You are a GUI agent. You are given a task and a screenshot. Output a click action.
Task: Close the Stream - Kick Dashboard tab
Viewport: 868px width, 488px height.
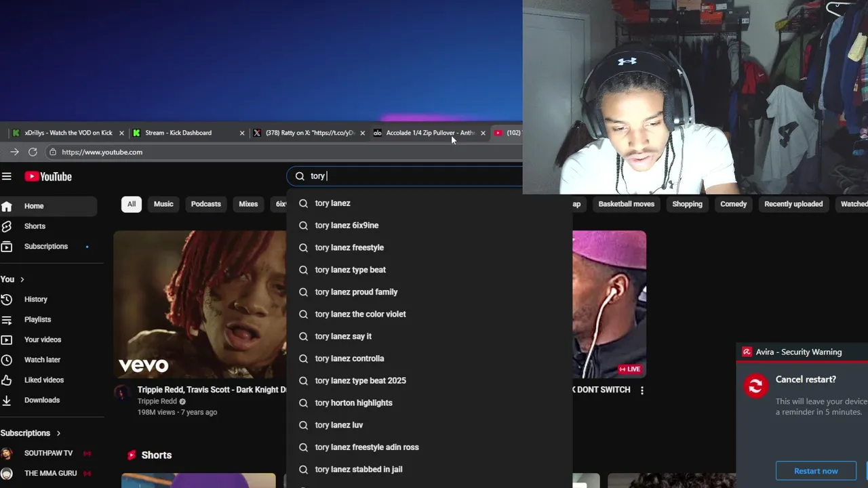point(242,133)
